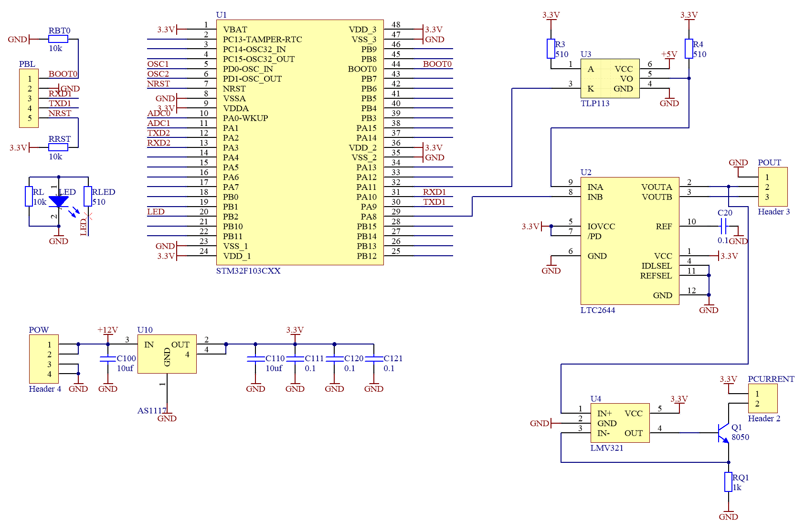Click the OSC2 net label
This screenshot has height=532, width=805.
[158, 74]
